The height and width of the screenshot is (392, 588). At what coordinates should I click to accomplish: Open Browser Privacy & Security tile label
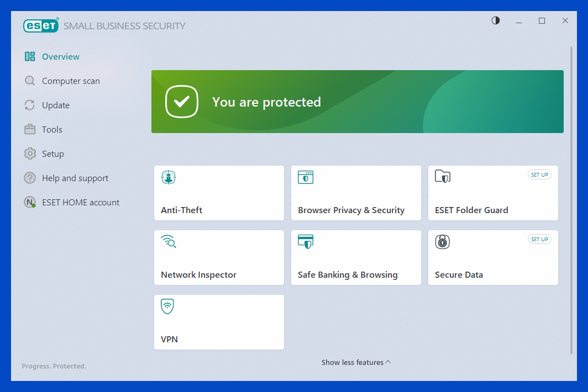[x=351, y=210]
